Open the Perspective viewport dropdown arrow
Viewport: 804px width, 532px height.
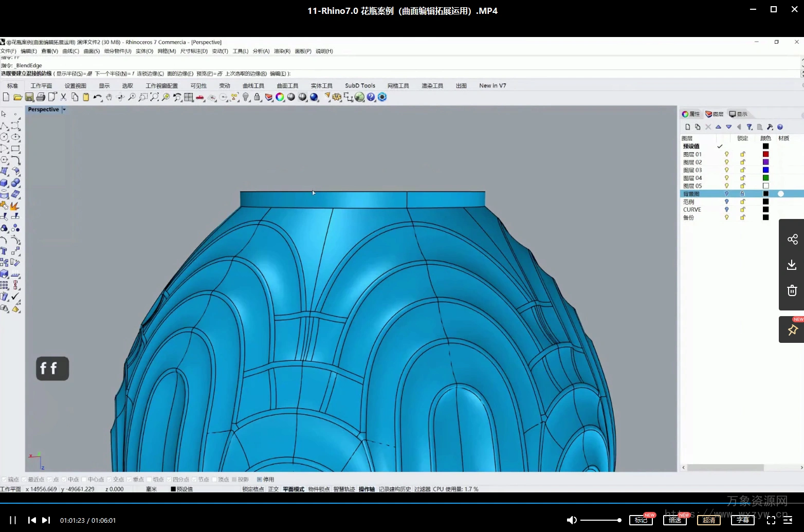pos(64,109)
